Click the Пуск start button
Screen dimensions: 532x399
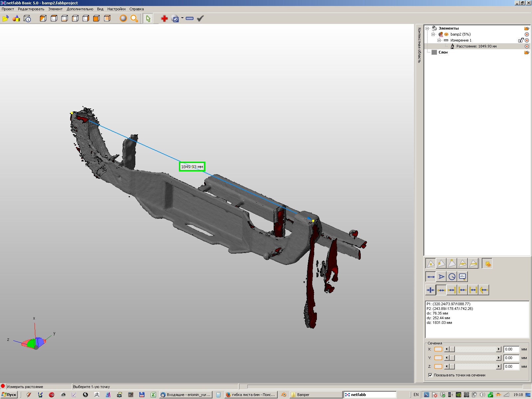(9, 395)
